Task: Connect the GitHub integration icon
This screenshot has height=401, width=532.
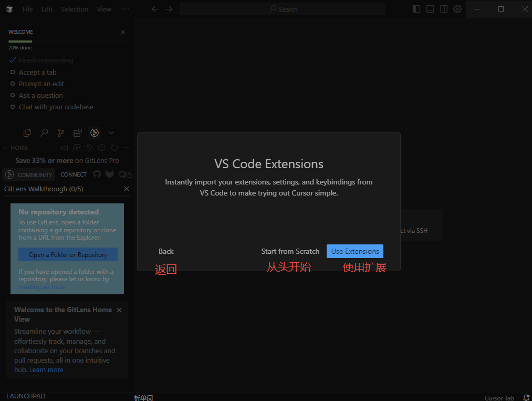Action: coord(97,174)
